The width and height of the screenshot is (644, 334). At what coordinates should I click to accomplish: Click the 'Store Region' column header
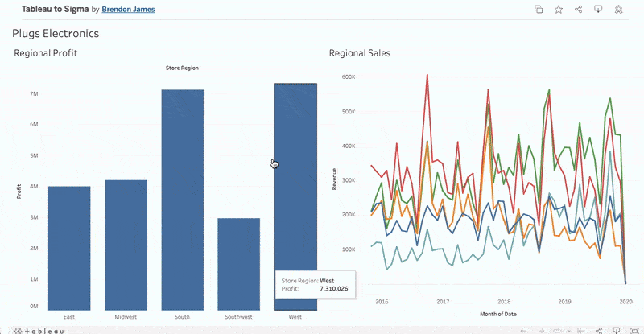[x=182, y=68]
